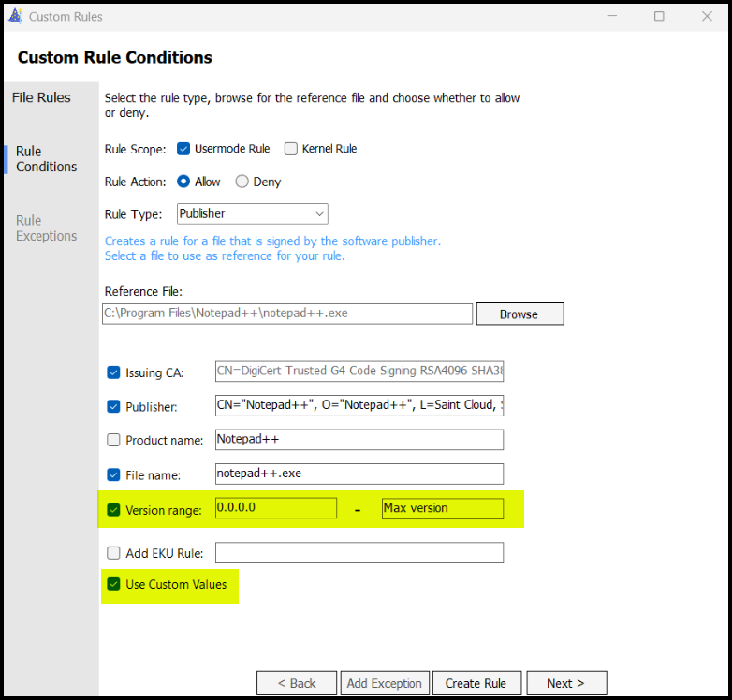The width and height of the screenshot is (732, 700).
Task: Uncheck the Publisher checkbox
Action: coord(113,406)
